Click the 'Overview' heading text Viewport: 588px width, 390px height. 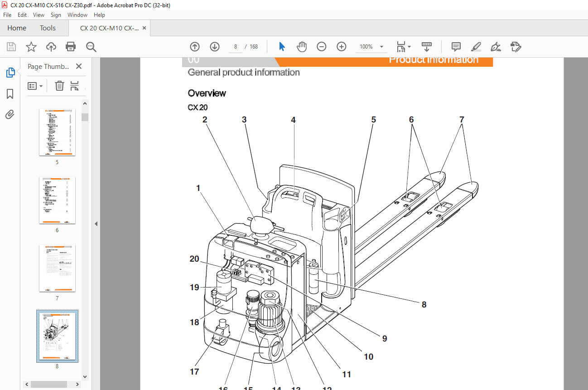[207, 93]
